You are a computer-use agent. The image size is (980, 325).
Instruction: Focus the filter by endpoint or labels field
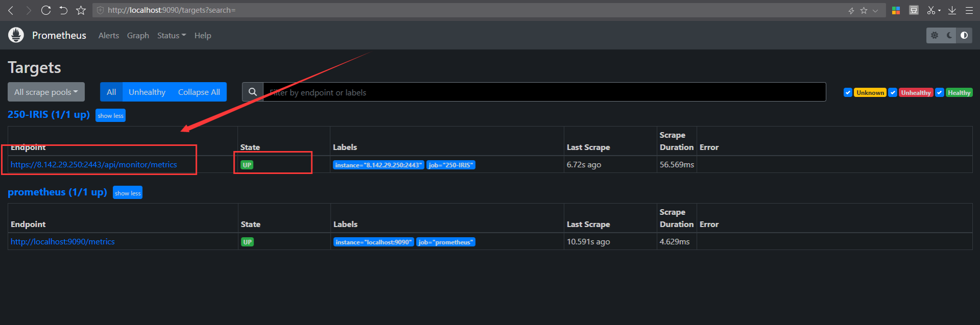click(x=545, y=92)
